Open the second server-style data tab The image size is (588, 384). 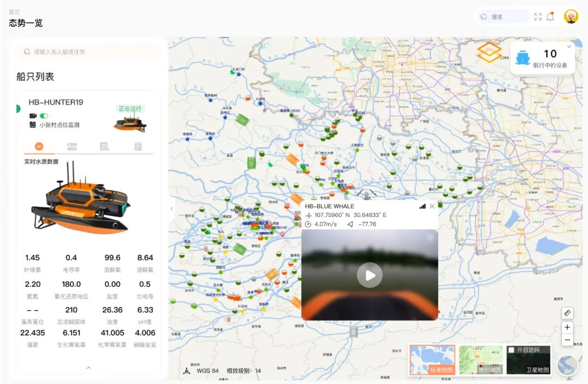[72, 146]
